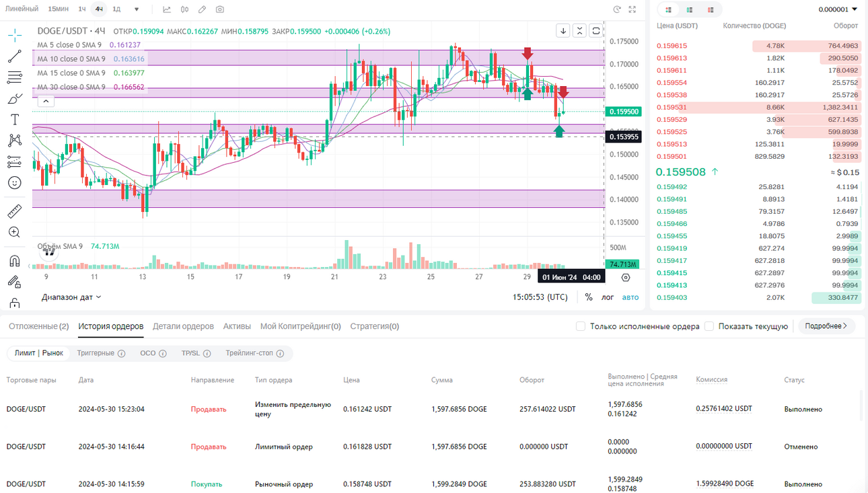
Task: Open the 0.000001 price precision dropdown
Action: coord(838,9)
